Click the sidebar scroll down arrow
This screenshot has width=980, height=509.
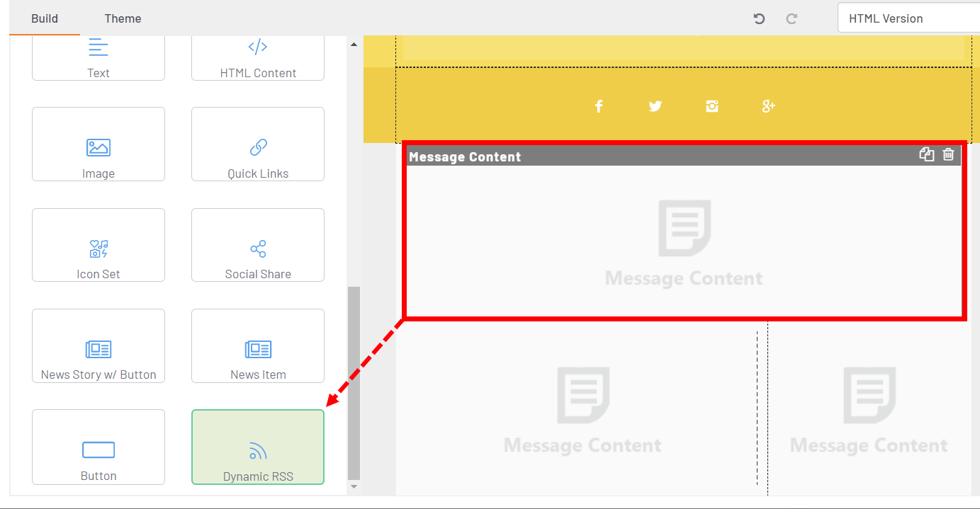coord(354,487)
